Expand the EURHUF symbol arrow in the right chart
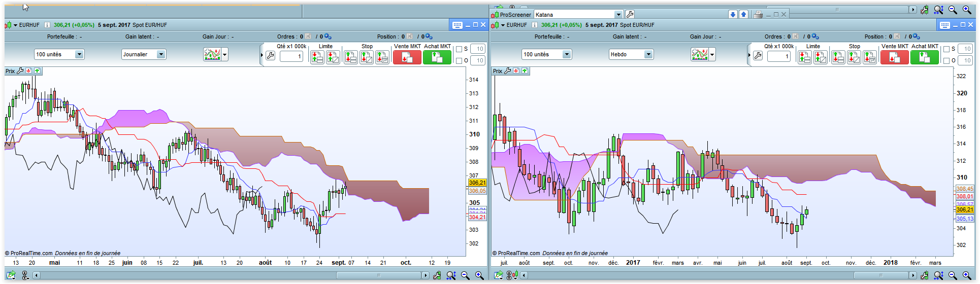The image size is (980, 284). 503,25
